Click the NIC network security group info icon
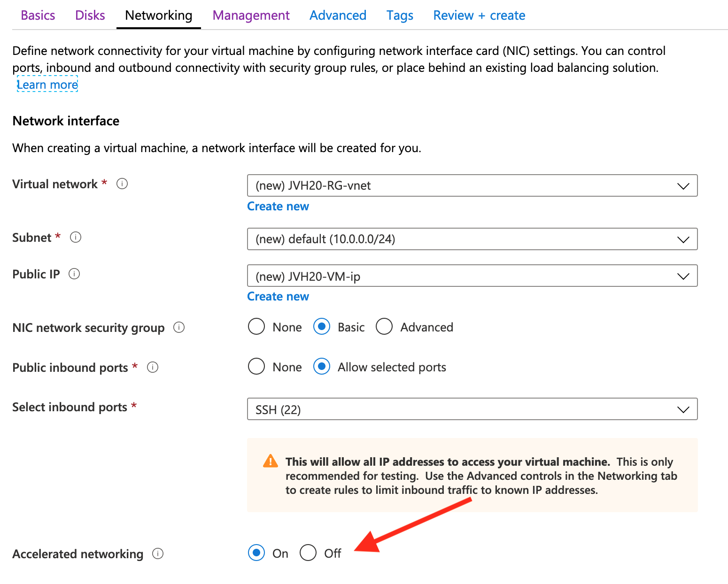Viewport: 728px width, 584px height. click(178, 327)
